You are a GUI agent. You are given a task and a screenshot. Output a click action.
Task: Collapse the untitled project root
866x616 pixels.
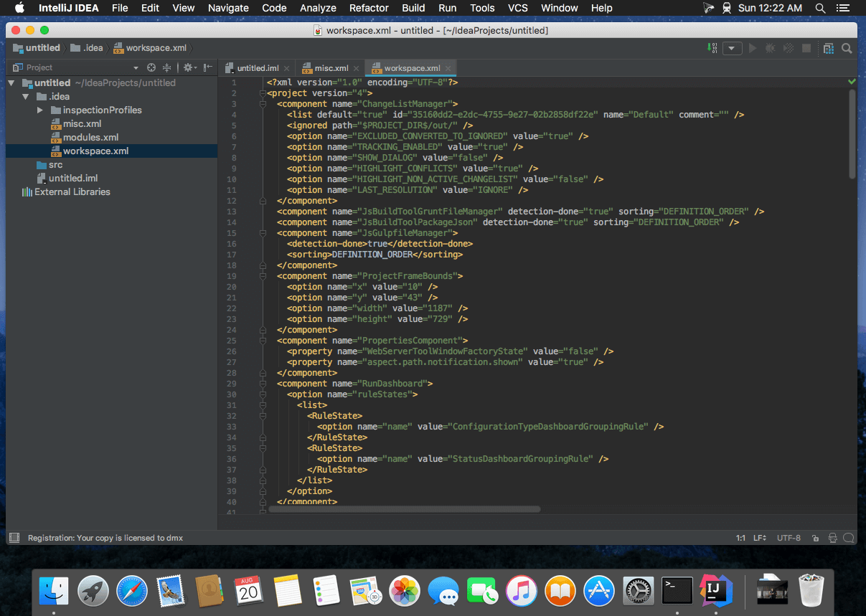(x=12, y=83)
